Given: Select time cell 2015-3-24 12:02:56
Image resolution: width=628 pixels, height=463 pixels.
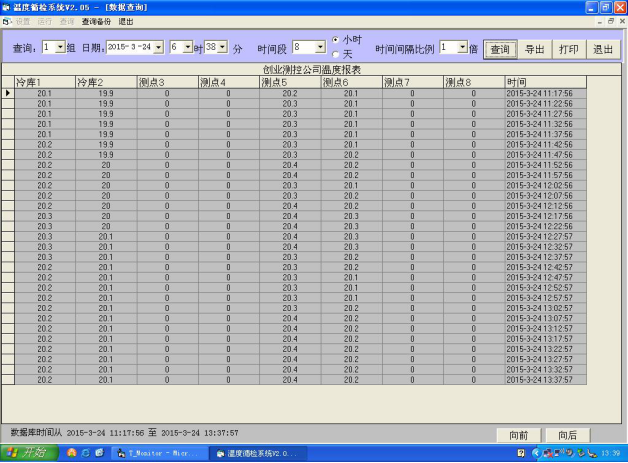Looking at the screenshot, I should (545, 185).
